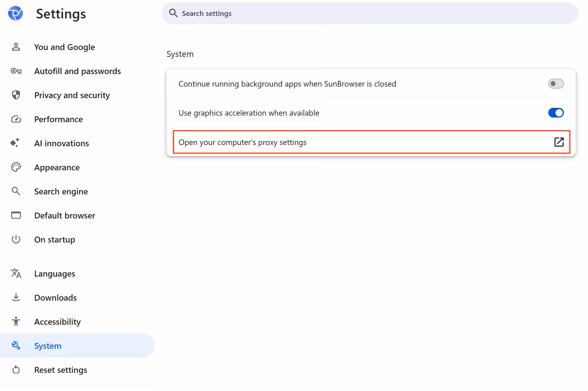This screenshot has height=391, width=588.
Task: Click the Autofill and passwords key icon
Action: click(16, 71)
